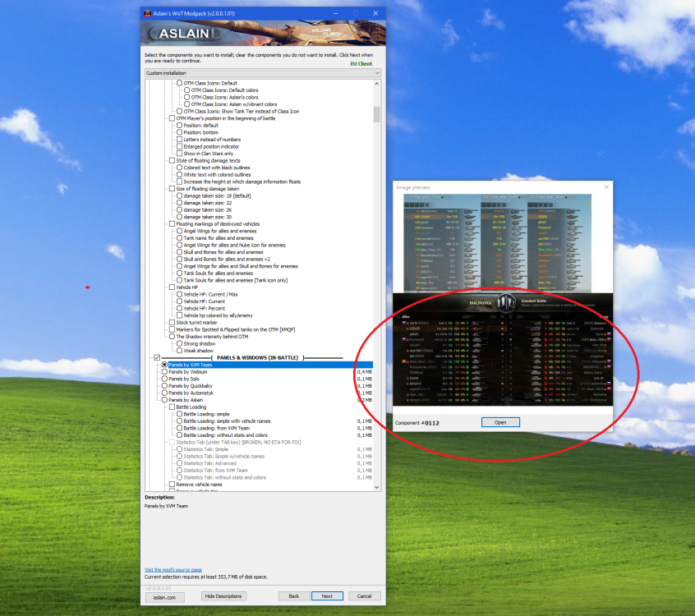Click the component list scroll down arrow
695x616 pixels.
pos(377,487)
